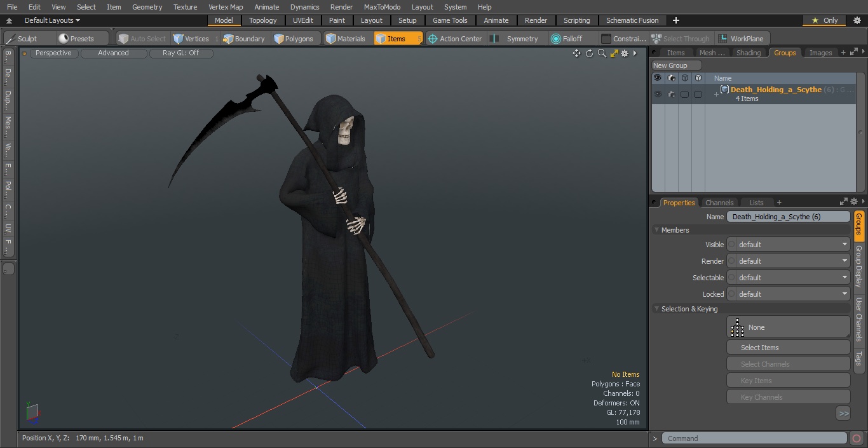Click the eye column header in Groups list

(x=657, y=78)
